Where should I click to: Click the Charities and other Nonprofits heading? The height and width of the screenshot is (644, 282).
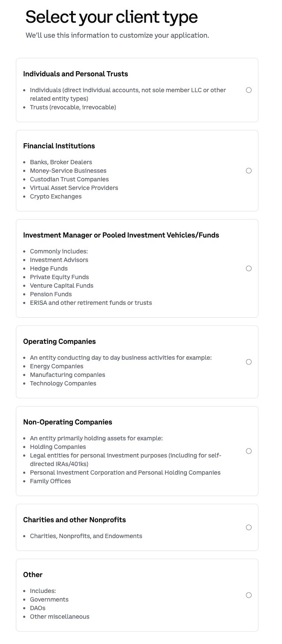75,520
